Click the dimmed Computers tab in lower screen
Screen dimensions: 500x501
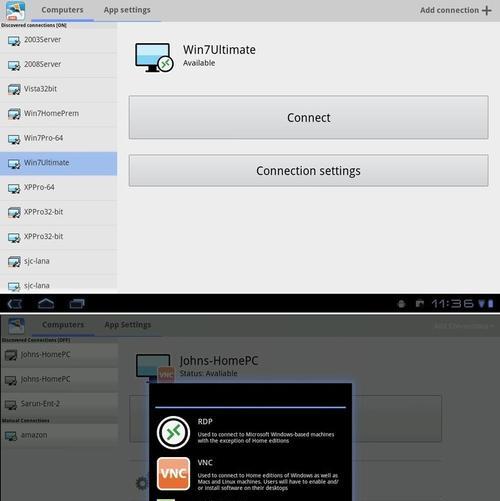tap(63, 325)
